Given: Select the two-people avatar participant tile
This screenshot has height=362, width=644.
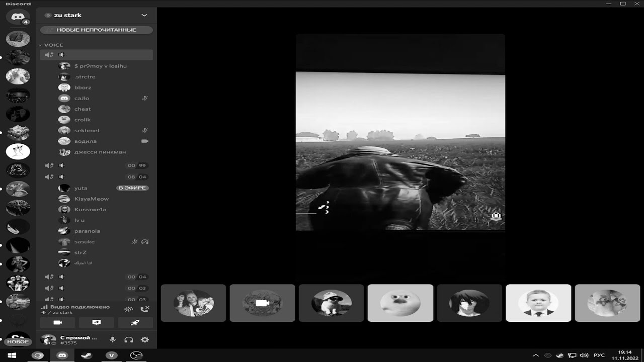Looking at the screenshot, I should [193, 303].
